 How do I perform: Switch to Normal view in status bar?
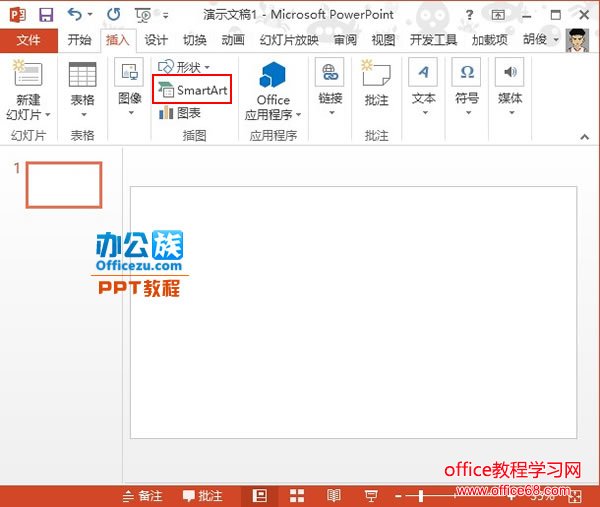tap(260, 496)
